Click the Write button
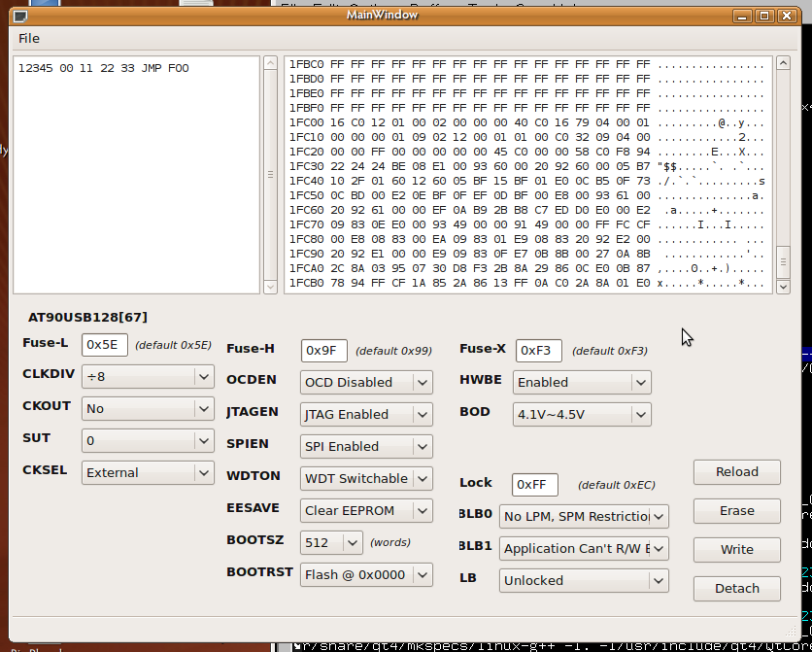The width and height of the screenshot is (812, 652). point(737,549)
